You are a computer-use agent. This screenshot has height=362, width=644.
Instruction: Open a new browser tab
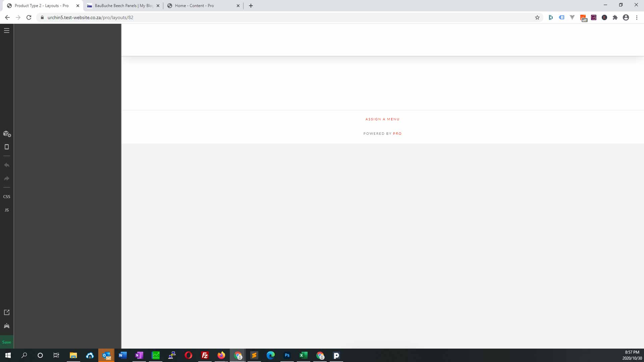(x=251, y=6)
